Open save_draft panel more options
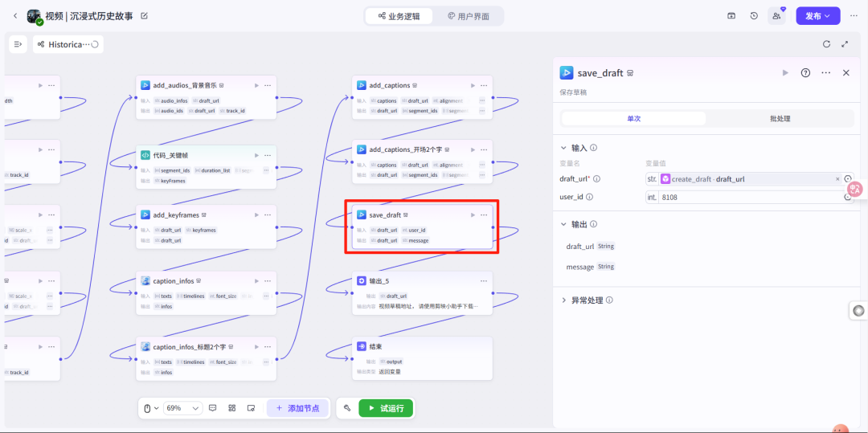 pos(826,72)
